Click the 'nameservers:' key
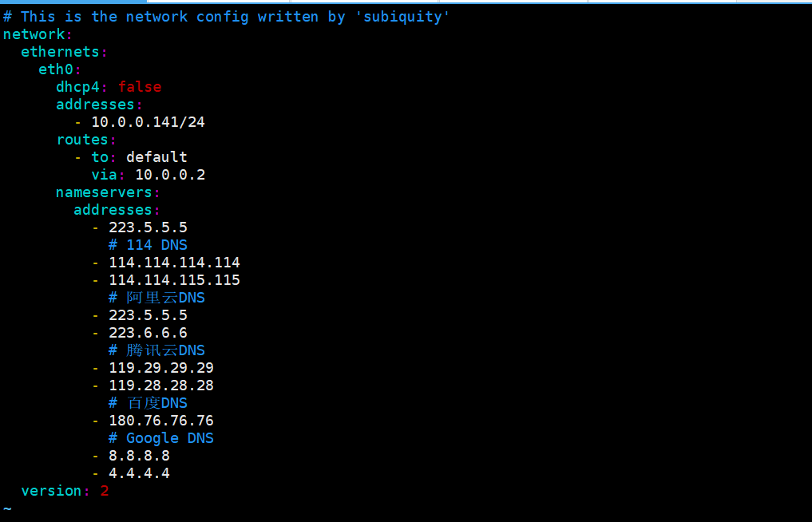 click(x=108, y=192)
